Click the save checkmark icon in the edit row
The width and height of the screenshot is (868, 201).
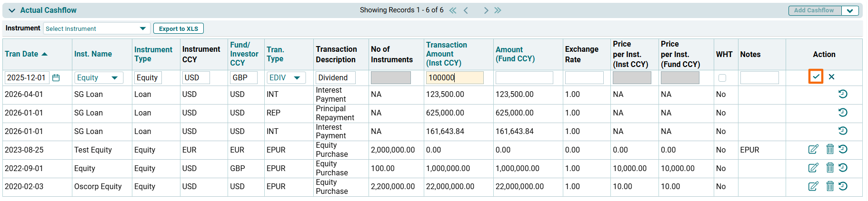(x=816, y=77)
